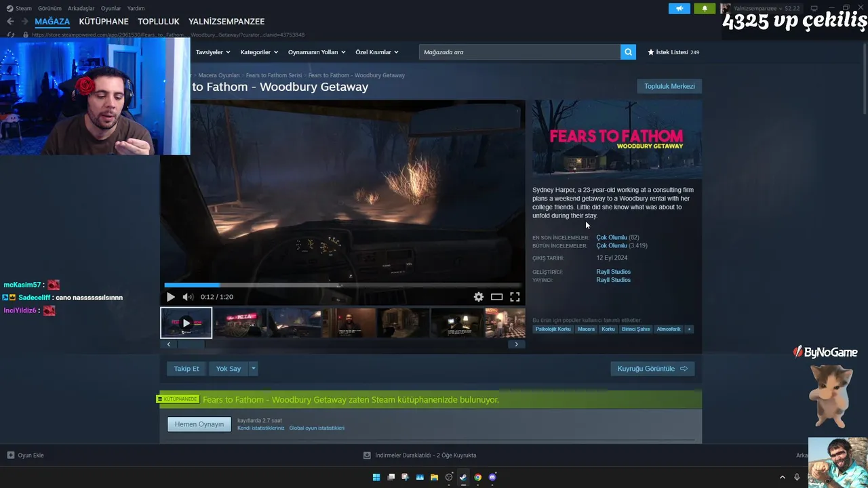Mute the trailer volume speaker icon
Screen dimensions: 868x488
click(188, 297)
